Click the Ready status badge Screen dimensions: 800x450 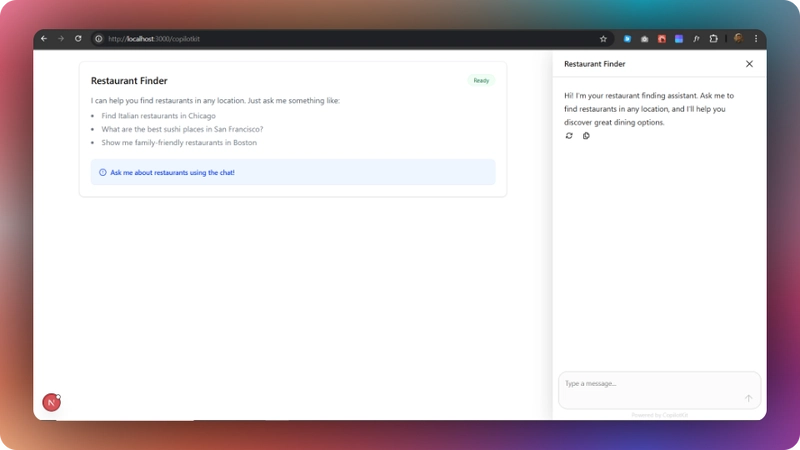481,81
